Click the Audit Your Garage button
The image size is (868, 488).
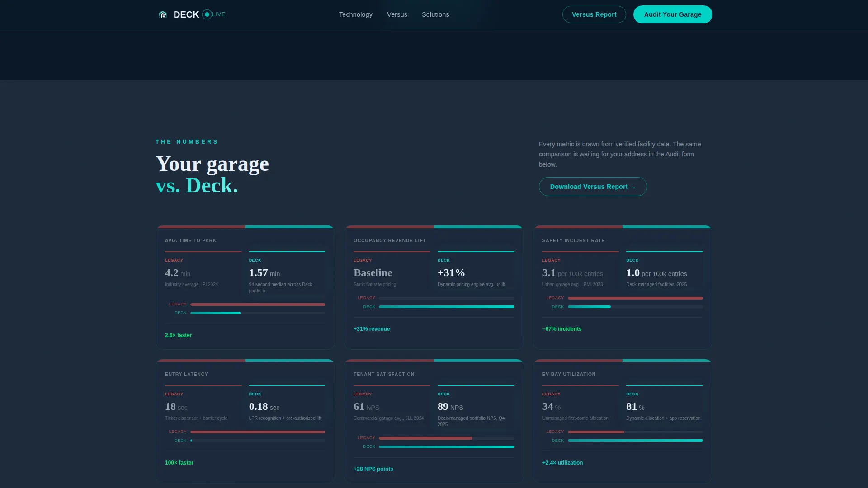(673, 14)
